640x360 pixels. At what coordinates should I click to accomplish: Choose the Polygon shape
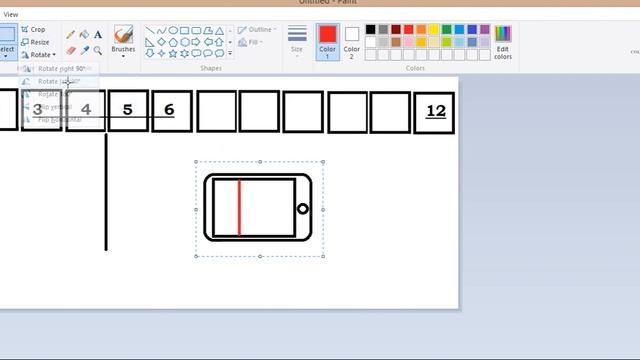pos(208,31)
